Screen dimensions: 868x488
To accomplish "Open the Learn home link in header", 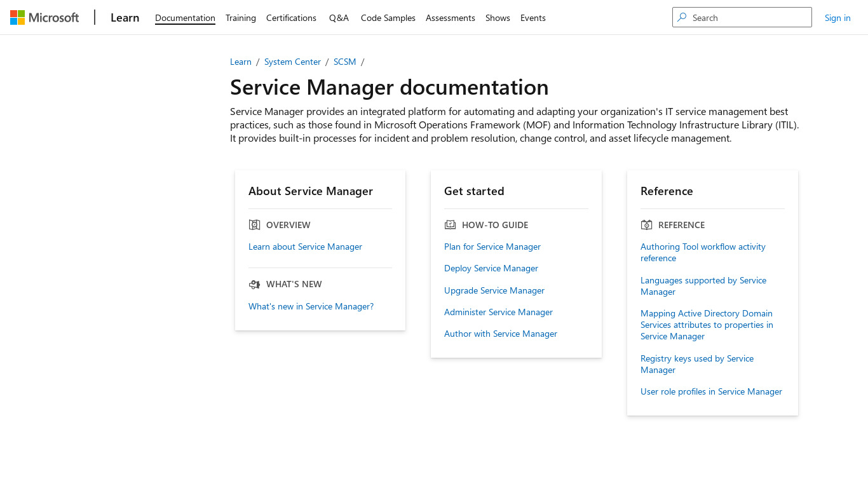I will coord(125,18).
